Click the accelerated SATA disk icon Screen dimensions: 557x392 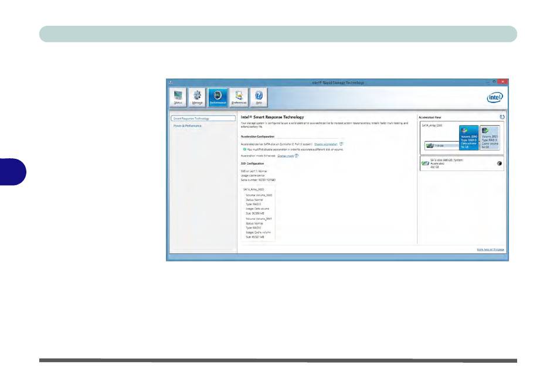(x=425, y=163)
